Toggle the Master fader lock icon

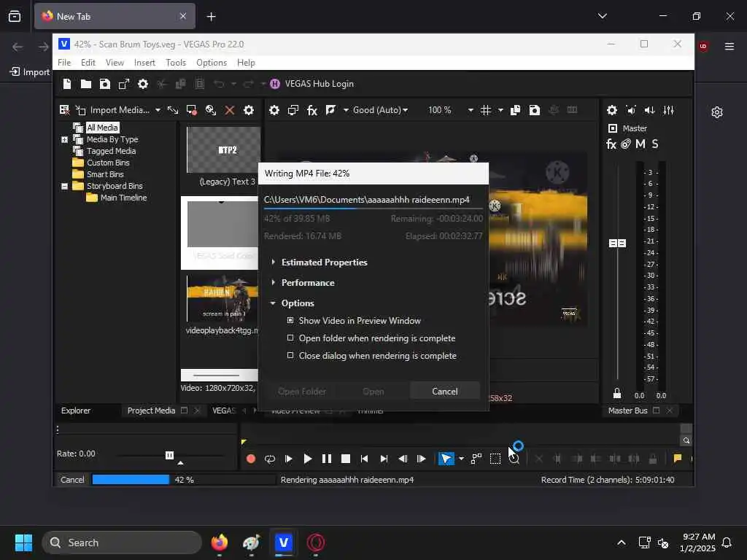pyautogui.click(x=617, y=393)
